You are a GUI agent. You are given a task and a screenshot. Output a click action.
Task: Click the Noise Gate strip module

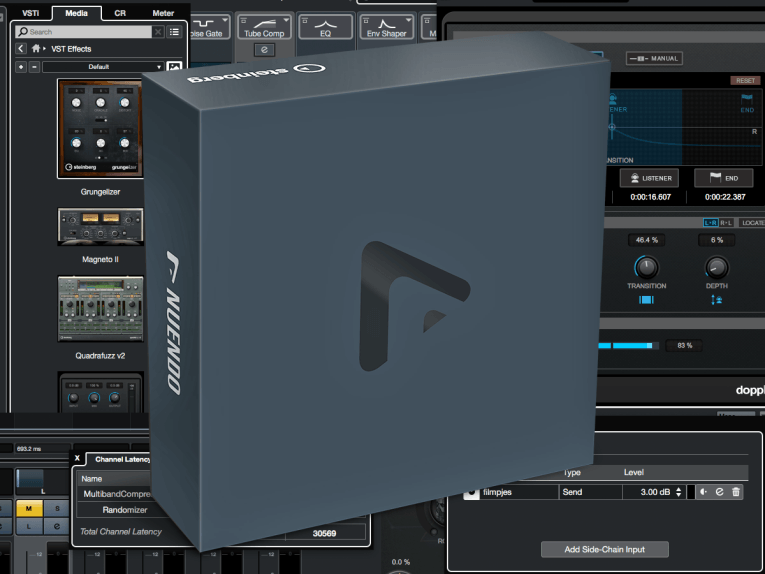(210, 27)
